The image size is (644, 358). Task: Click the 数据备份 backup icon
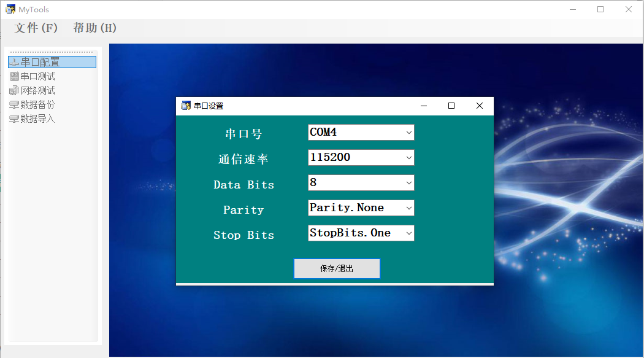pyautogui.click(x=13, y=104)
